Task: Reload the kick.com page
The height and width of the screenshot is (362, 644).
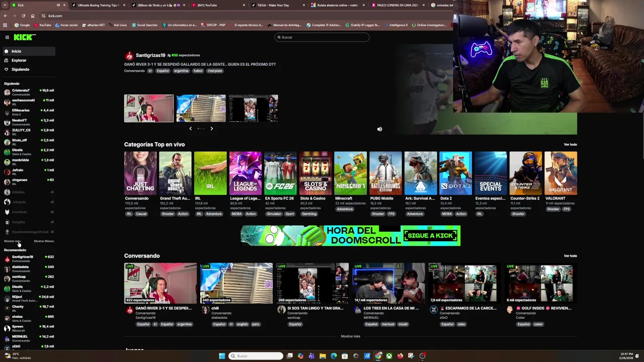Action: [x=23, y=16]
